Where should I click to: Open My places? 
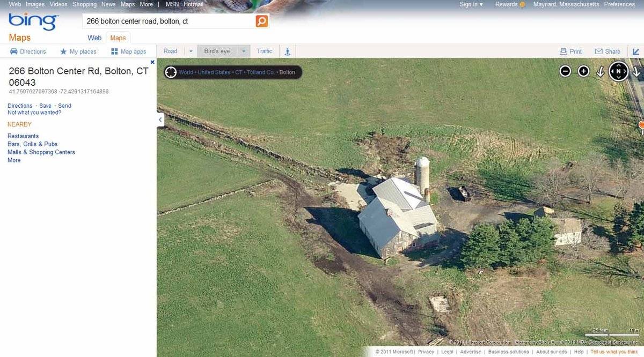point(78,51)
